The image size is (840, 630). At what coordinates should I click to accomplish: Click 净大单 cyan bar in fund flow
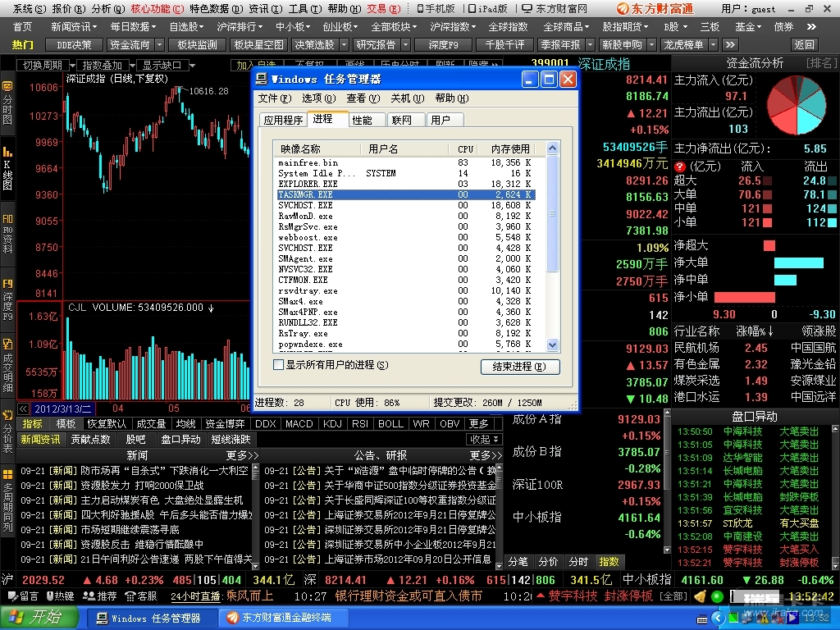(x=798, y=262)
